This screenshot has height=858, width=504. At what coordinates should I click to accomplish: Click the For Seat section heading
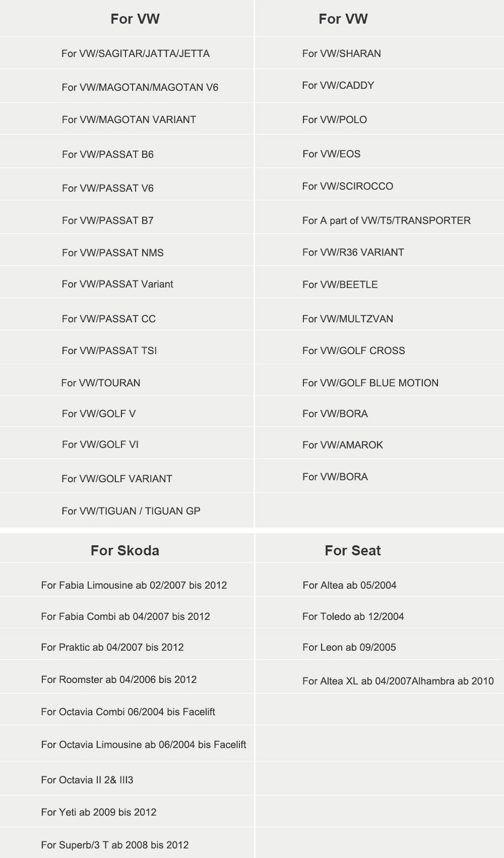tap(352, 550)
